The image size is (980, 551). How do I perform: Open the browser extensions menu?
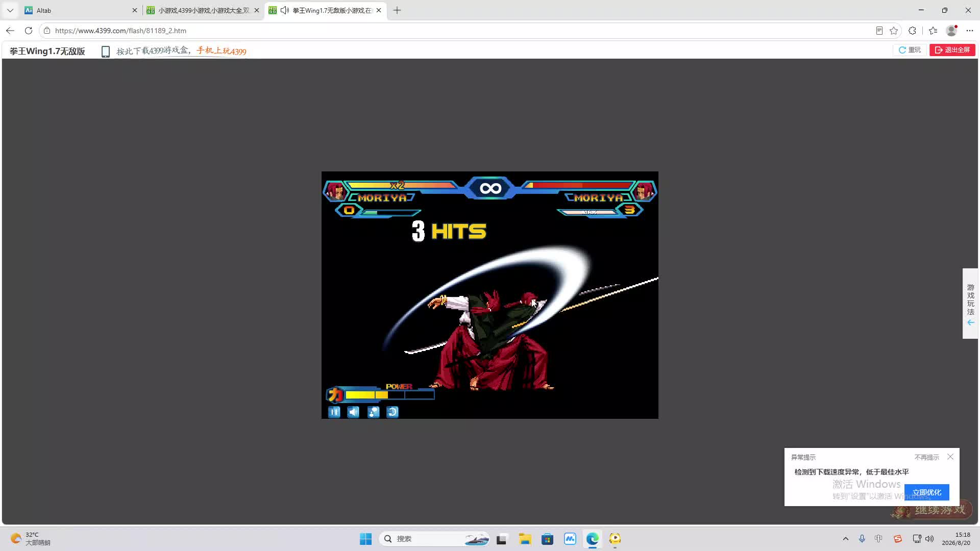click(x=913, y=31)
